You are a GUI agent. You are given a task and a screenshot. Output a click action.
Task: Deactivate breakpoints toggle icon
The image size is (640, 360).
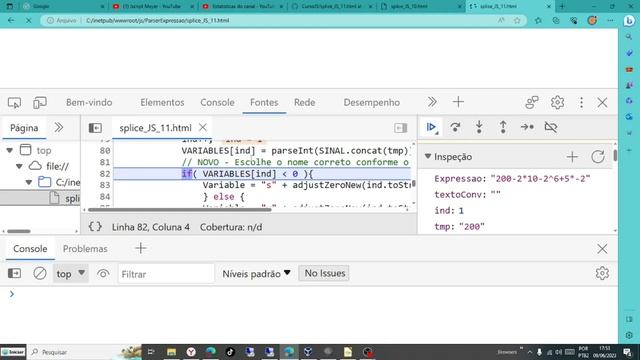[551, 127]
